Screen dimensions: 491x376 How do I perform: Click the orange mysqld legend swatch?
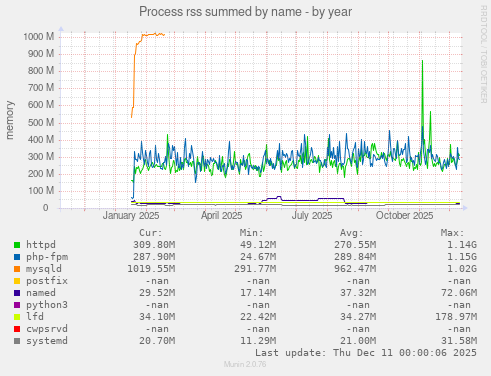pyautogui.click(x=17, y=269)
